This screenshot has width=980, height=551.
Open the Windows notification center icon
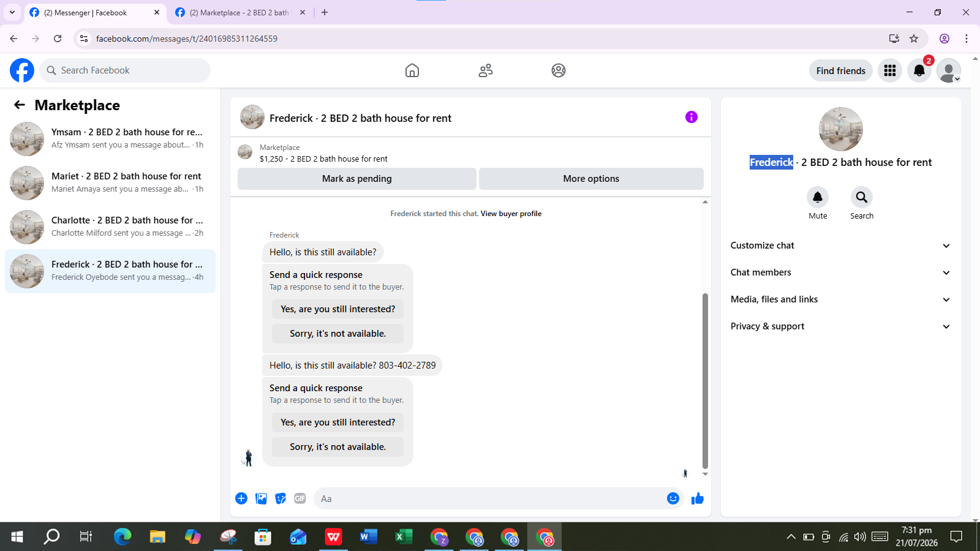pos(956,537)
